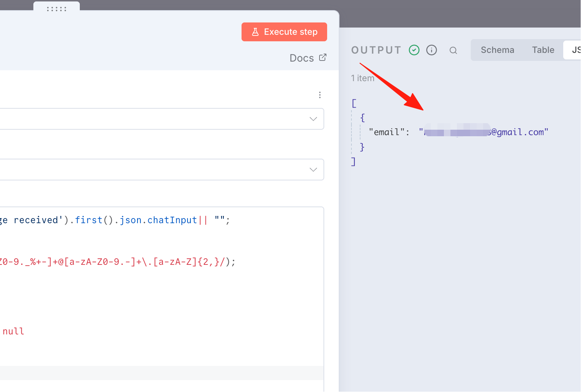This screenshot has width=581, height=392.
Task: Click the gmail.com email value
Action: point(483,132)
